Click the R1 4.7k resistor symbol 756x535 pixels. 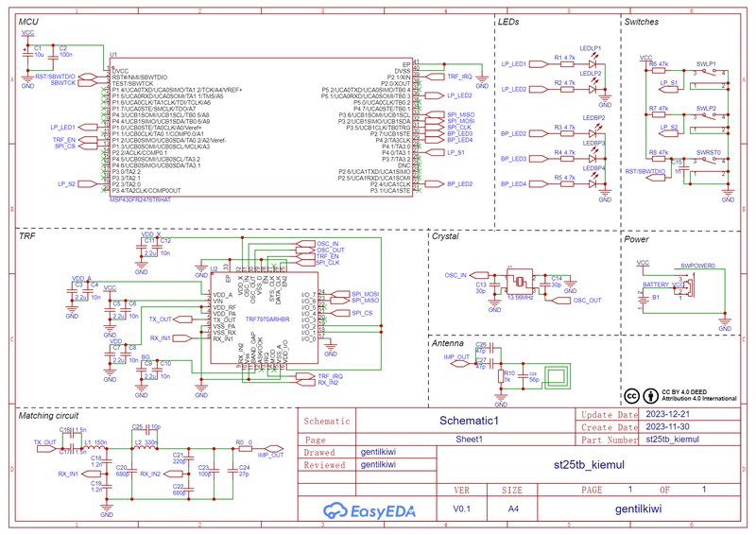click(566, 63)
